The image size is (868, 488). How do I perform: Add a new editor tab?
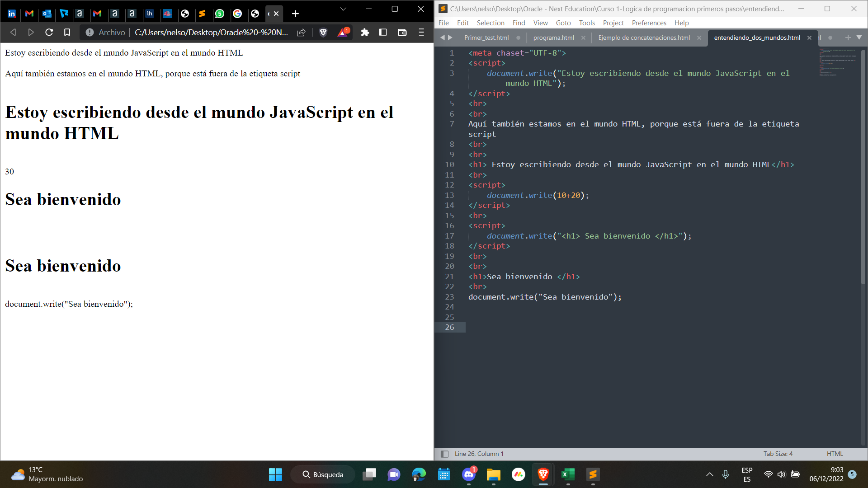848,38
